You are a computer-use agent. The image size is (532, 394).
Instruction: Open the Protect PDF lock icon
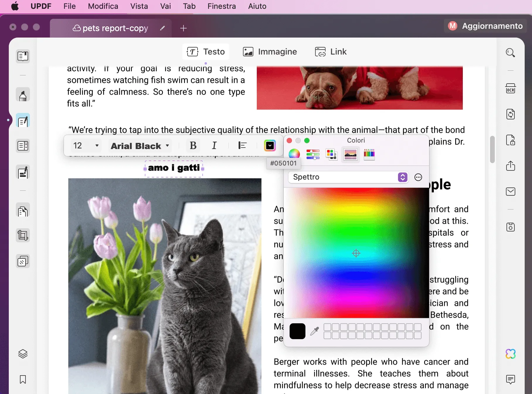510,140
